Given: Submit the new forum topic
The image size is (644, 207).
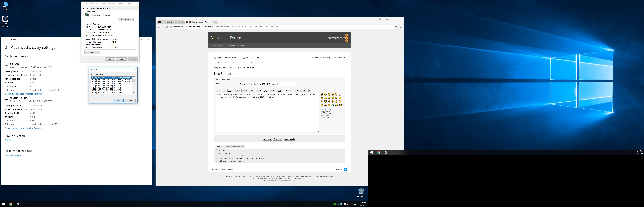Looking at the screenshot, I should coord(267,139).
